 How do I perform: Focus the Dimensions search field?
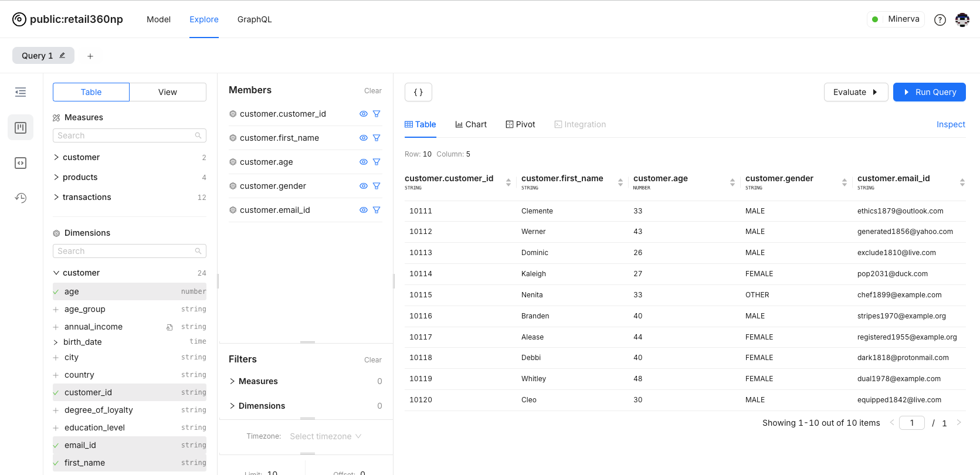(130, 251)
